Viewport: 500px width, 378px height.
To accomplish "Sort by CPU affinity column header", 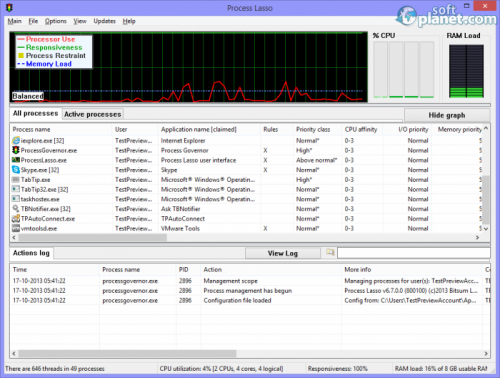I will [361, 129].
